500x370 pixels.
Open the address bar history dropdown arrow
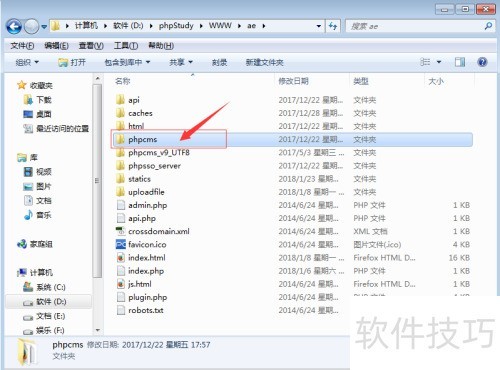[x=319, y=26]
